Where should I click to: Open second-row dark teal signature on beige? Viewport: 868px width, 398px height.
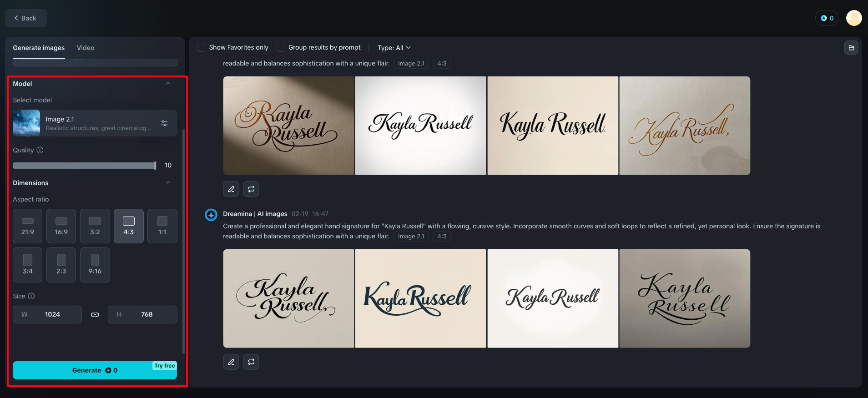coord(420,298)
